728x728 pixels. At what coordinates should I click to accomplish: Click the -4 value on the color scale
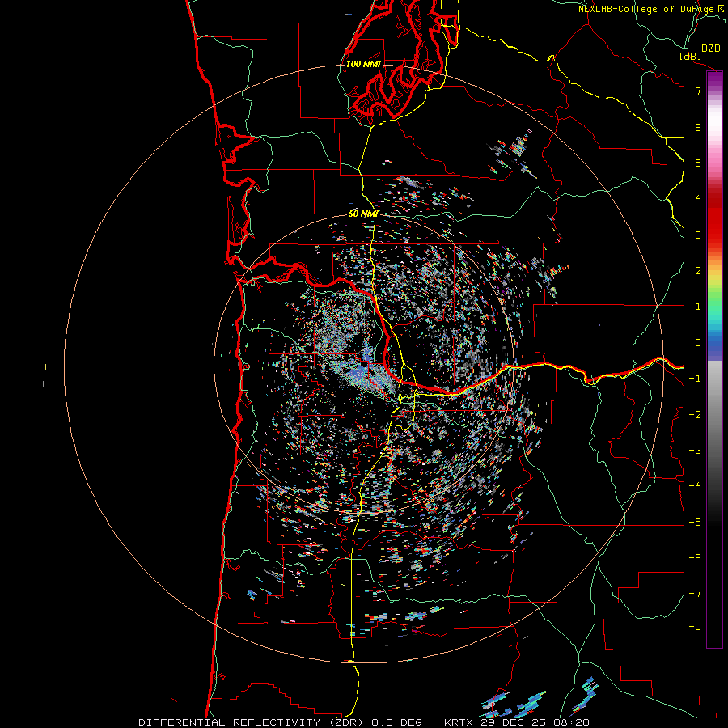click(x=695, y=486)
